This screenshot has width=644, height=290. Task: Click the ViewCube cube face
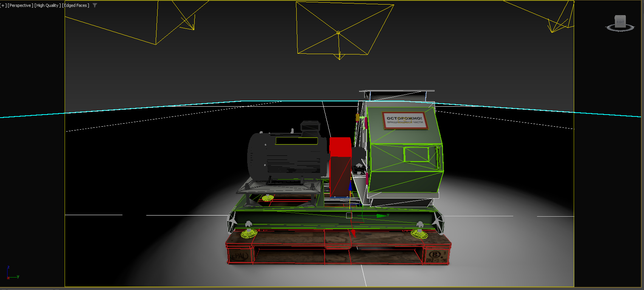click(620, 21)
